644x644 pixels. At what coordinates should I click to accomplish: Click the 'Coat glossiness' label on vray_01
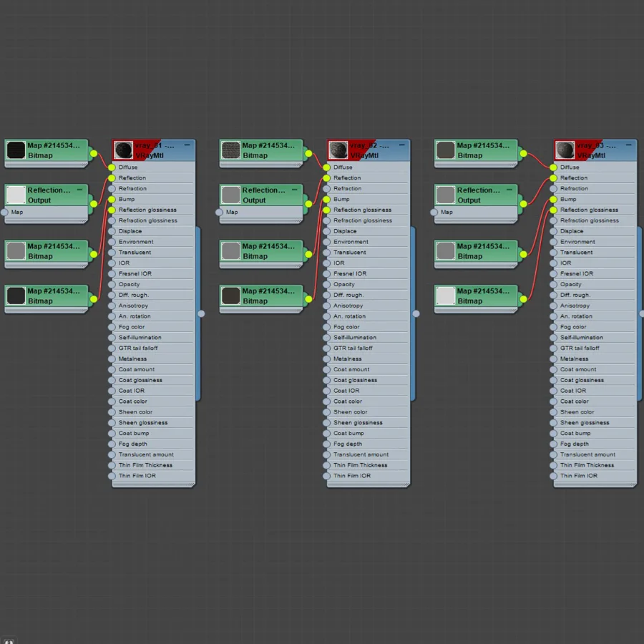tap(140, 381)
